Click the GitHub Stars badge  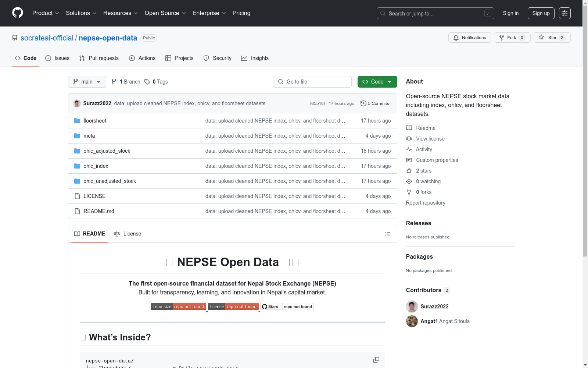tap(287, 307)
